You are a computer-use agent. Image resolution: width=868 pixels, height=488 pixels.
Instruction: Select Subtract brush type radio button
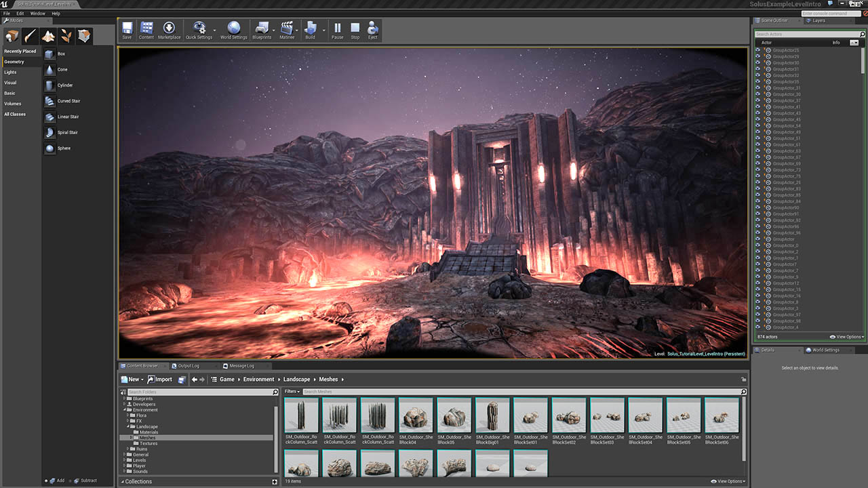69,481
